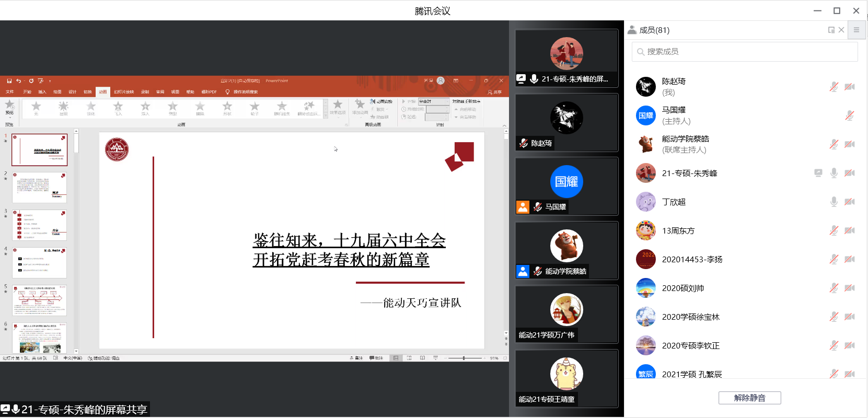Adjust the PowerPoint zoom slider
This screenshot has width=868, height=418.
(x=464, y=358)
